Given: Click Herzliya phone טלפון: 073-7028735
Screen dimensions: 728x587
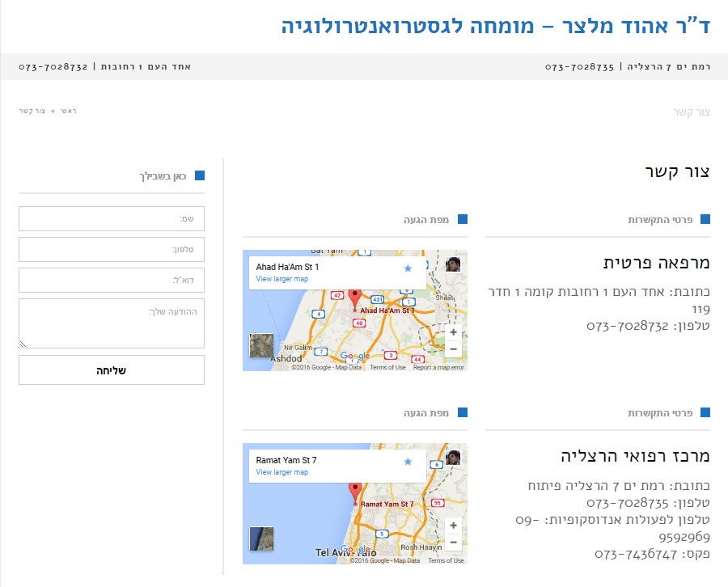Looking at the screenshot, I should (648, 503).
